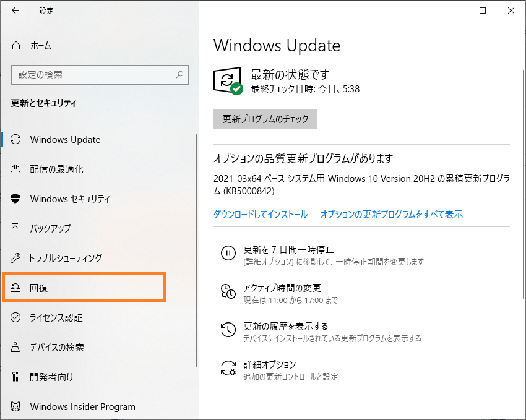Viewport: 526px width, 420px height.
Task: Click the 更新プログラムのチェック button
Action: click(265, 119)
